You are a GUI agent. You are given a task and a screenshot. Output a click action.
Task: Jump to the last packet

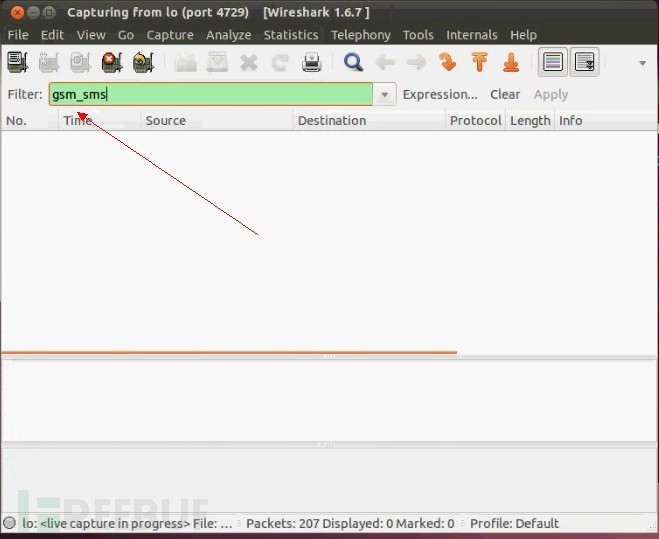[511, 62]
